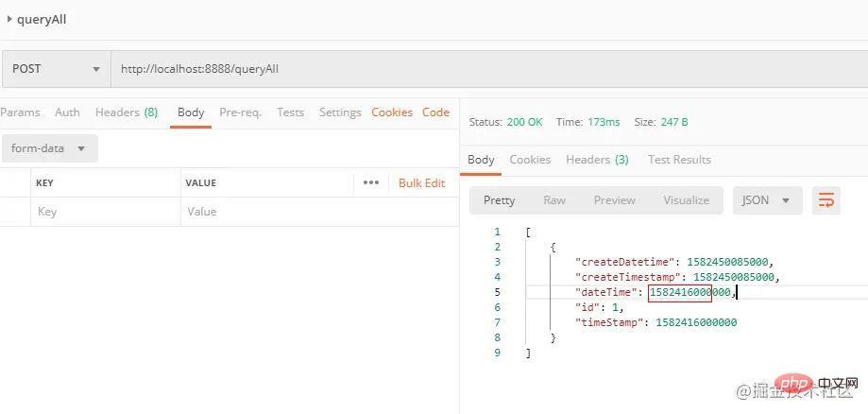Click the Bulk Edit link
The width and height of the screenshot is (868, 414).
[x=421, y=182]
